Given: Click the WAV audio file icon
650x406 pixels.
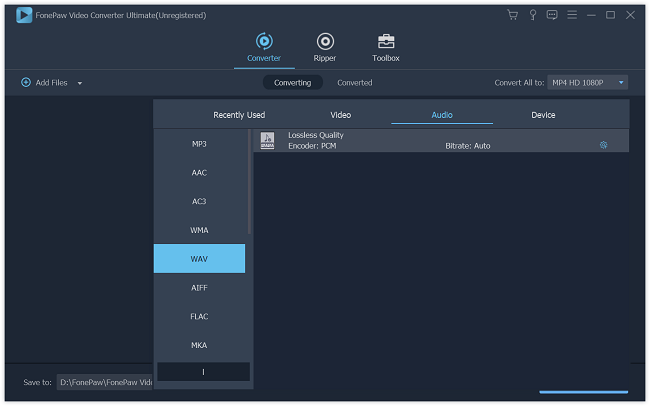Looking at the screenshot, I should click(267, 141).
